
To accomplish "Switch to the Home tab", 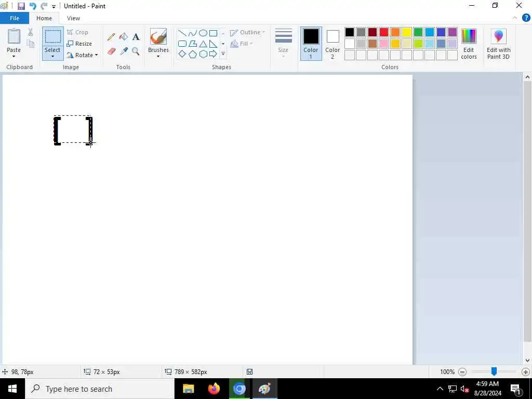I will click(44, 18).
